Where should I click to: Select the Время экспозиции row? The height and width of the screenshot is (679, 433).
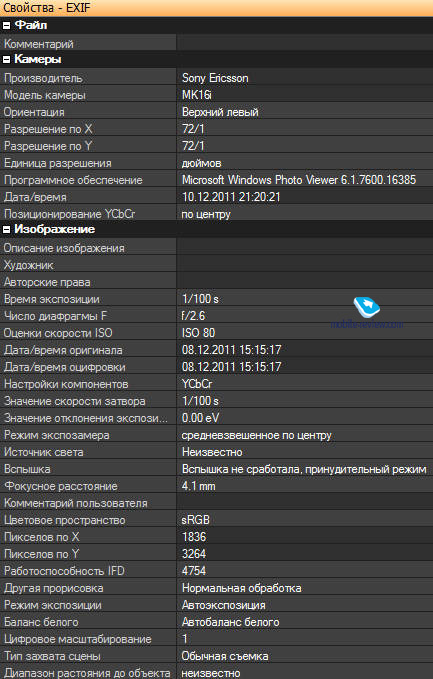216,299
